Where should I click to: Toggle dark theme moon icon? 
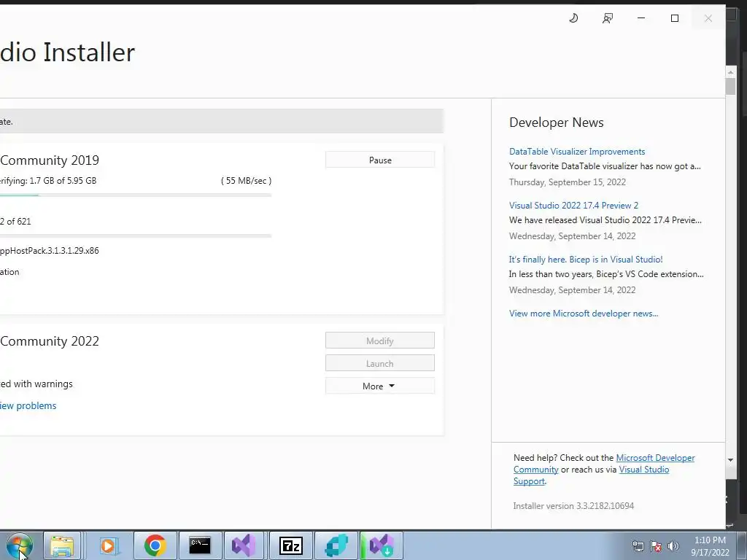point(573,18)
